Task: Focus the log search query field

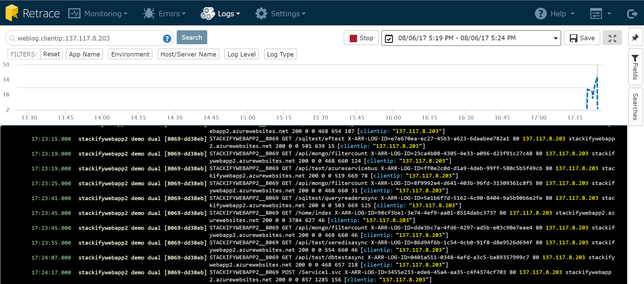Action: [x=90, y=38]
